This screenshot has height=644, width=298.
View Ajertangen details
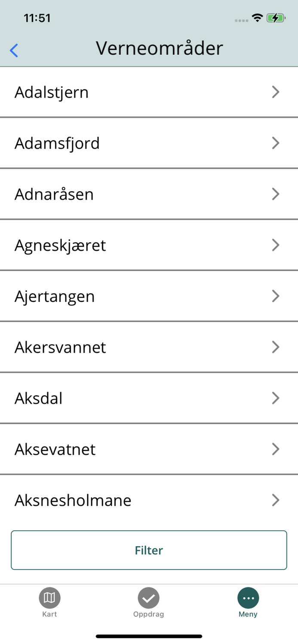[x=149, y=296]
